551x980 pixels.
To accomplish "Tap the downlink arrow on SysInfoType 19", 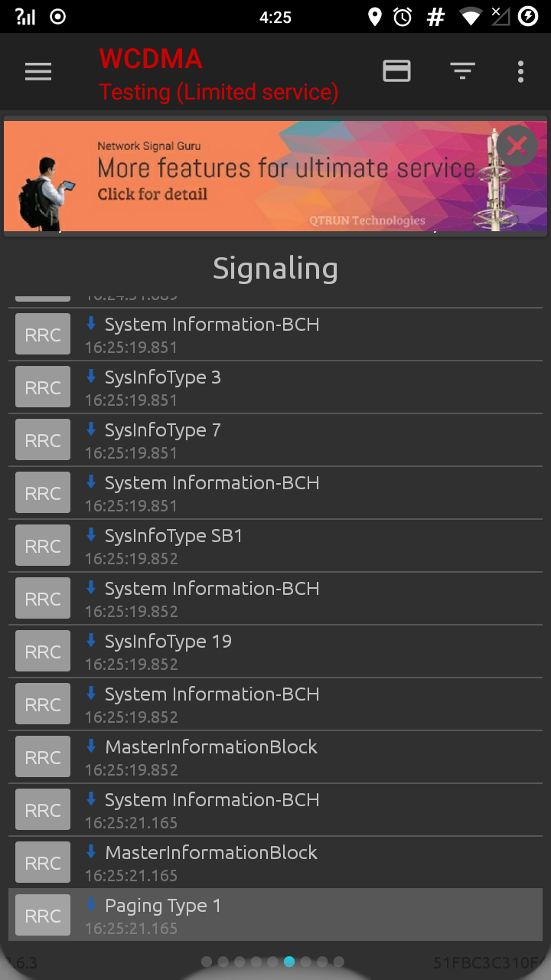I will tap(91, 640).
